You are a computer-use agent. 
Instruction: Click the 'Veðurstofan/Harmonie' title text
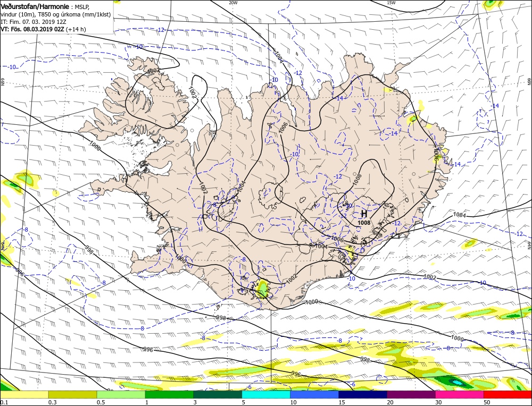(x=35, y=7)
